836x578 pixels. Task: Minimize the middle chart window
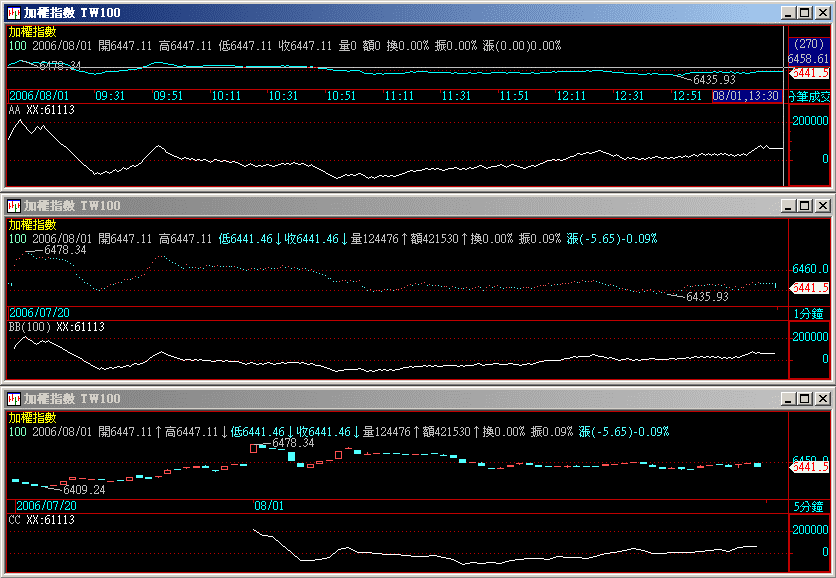(788, 206)
